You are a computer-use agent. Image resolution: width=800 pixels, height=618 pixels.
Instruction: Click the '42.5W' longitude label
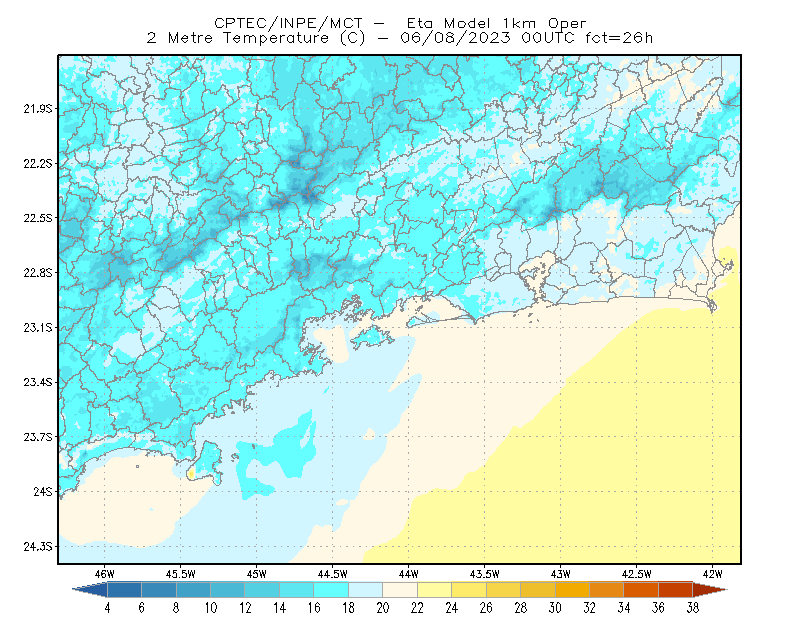[x=637, y=574]
